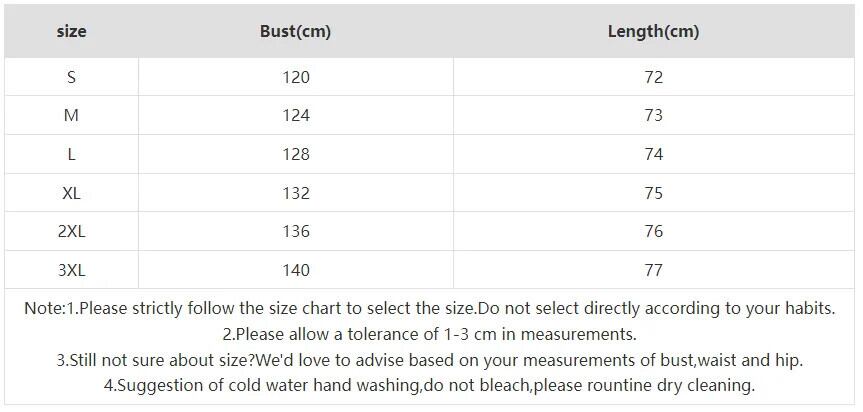Click bust value 140
The image size is (863, 412).
[x=296, y=270]
